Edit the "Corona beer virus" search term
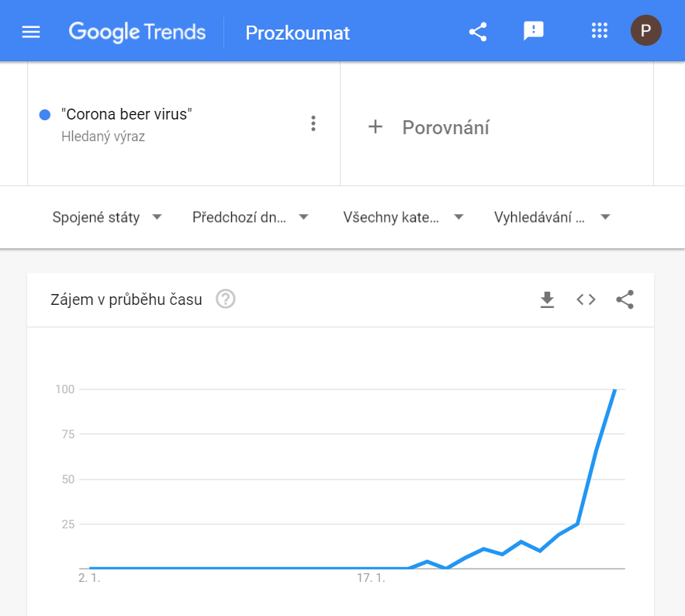Image resolution: width=685 pixels, height=616 pixels. [x=126, y=114]
